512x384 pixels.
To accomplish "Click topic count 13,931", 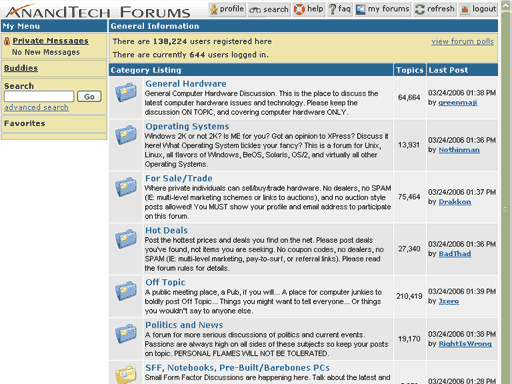I will 409,145.
